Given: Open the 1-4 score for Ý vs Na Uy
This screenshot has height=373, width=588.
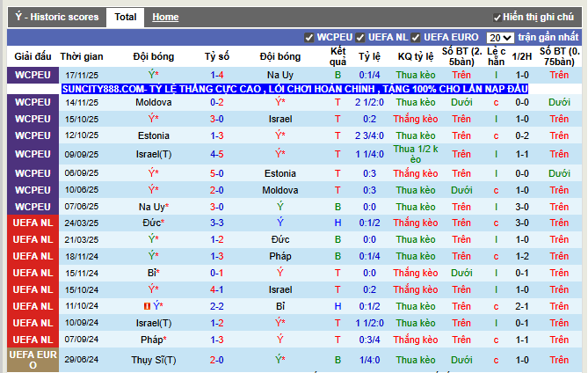Looking at the screenshot, I should pyautogui.click(x=216, y=76).
